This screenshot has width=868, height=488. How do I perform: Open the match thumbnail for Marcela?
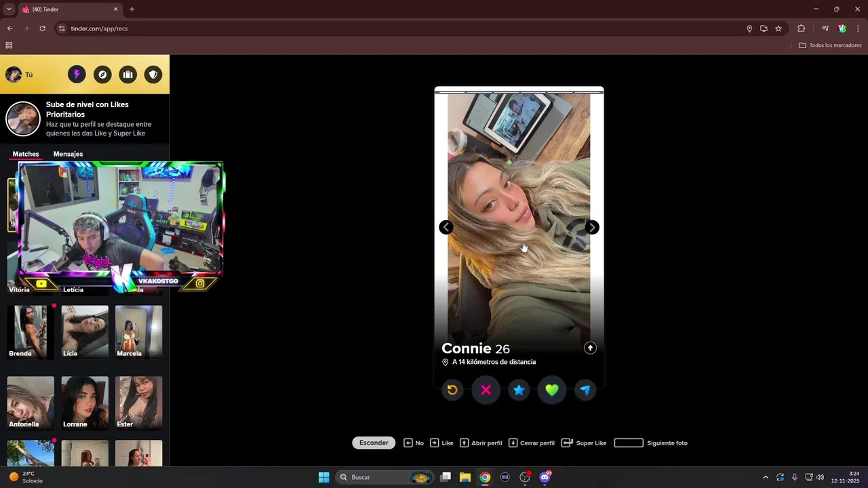pos(138,331)
